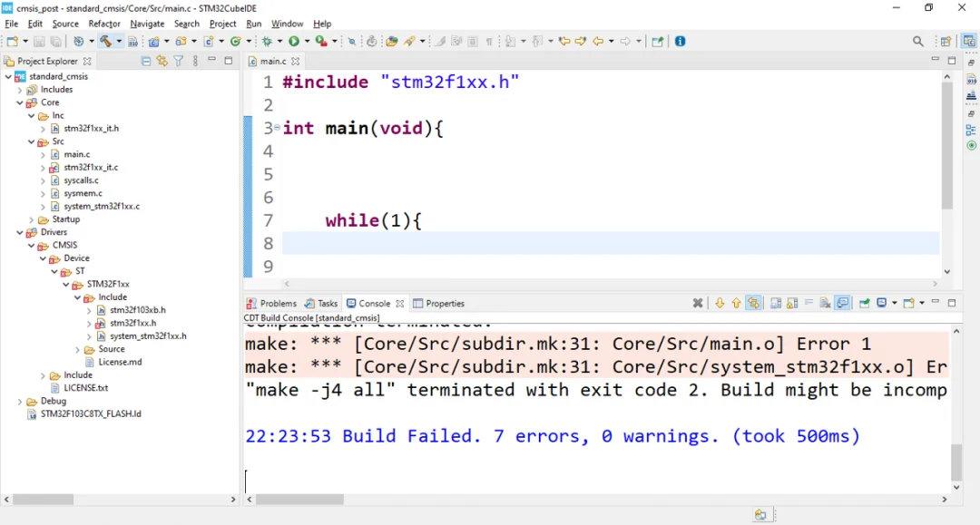Click the filter funnel icon in Project Explorer

pos(178,61)
